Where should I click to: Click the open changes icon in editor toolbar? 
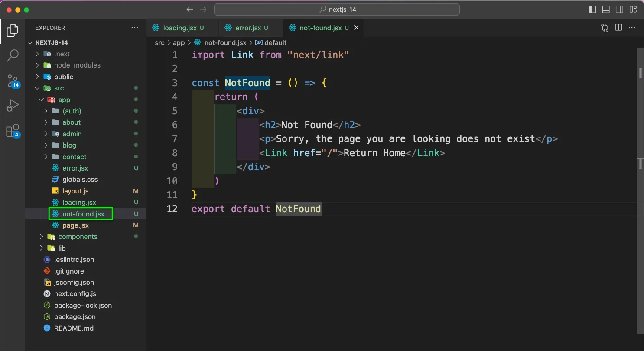[x=605, y=28]
